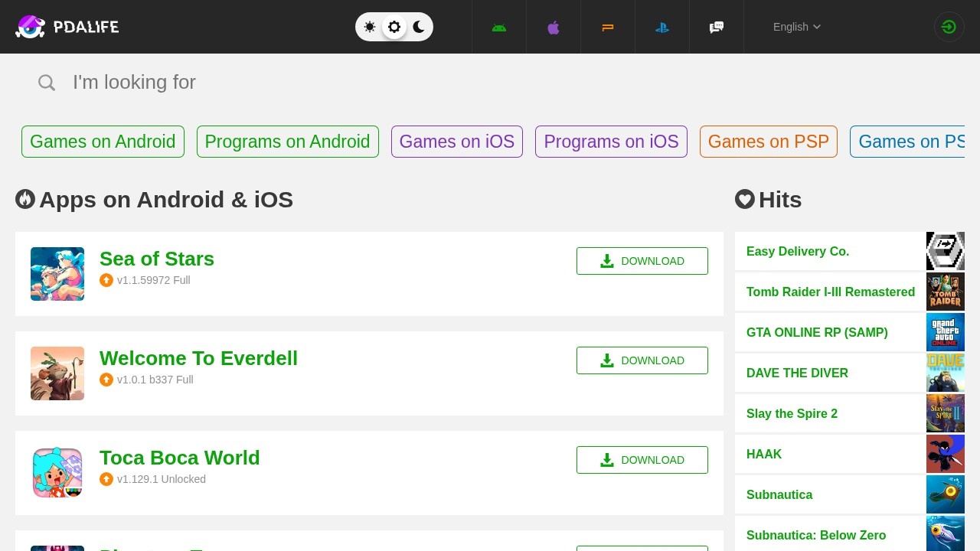Click Welcome To Everdell update arrow icon
This screenshot has height=551, width=980.
pos(106,380)
